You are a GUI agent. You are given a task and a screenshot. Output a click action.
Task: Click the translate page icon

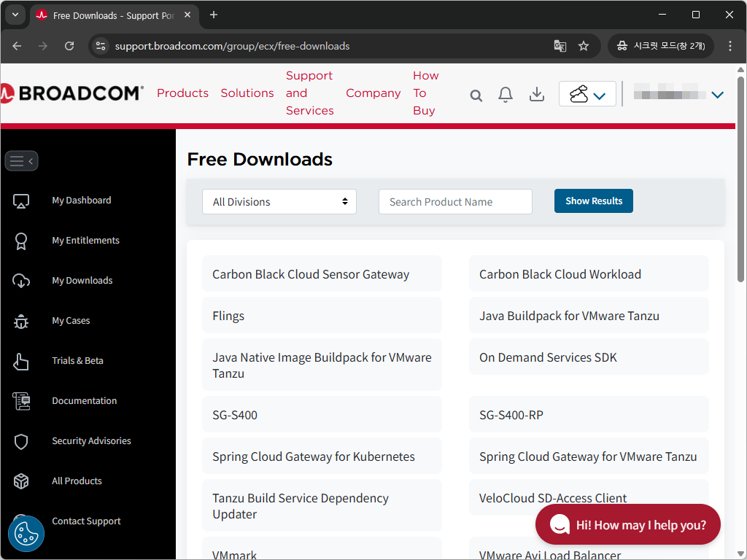click(560, 46)
